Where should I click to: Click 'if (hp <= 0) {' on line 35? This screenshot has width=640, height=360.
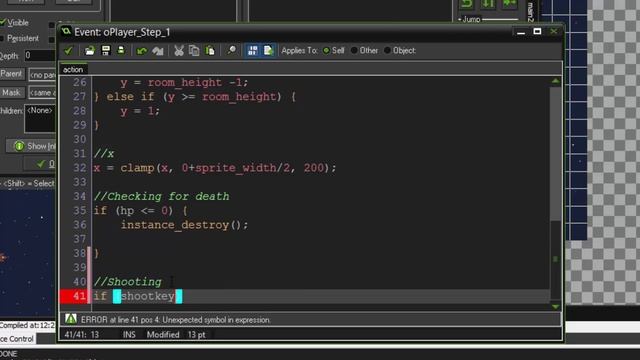point(141,211)
